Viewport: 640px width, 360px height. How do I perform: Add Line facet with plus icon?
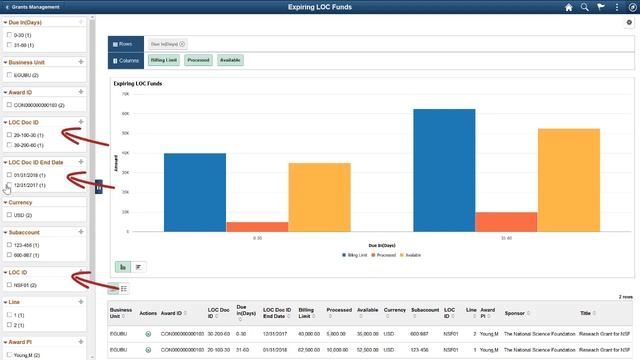(x=81, y=302)
